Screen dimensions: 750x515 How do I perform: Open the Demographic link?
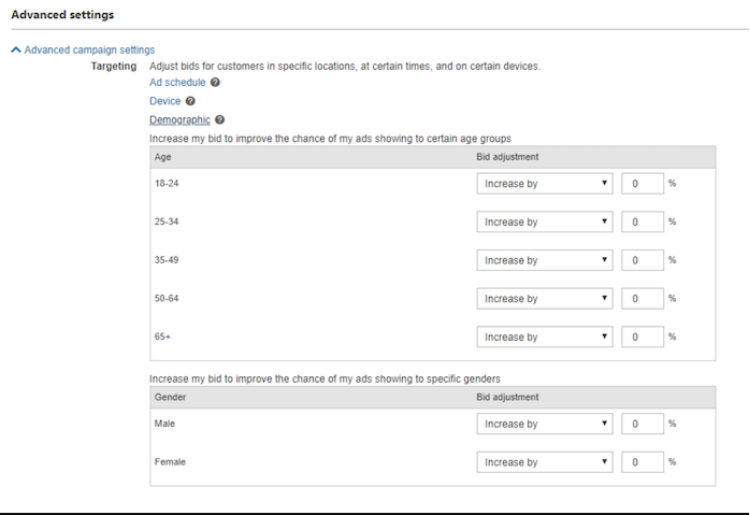coord(180,120)
